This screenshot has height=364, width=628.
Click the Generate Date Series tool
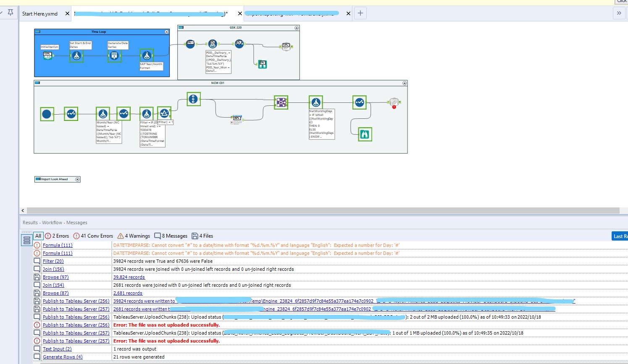tap(114, 55)
